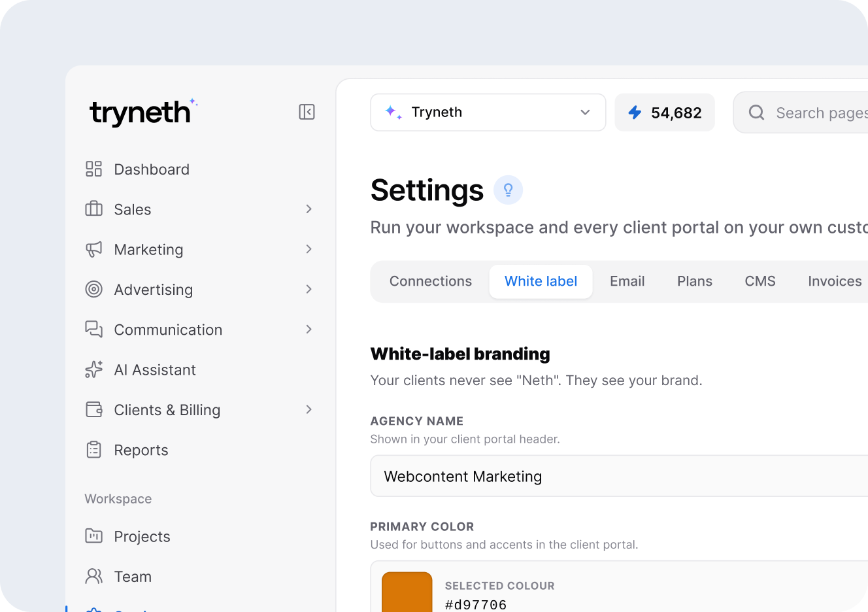This screenshot has width=868, height=612.
Task: Collapse the sidebar with the panel icon
Action: click(307, 112)
